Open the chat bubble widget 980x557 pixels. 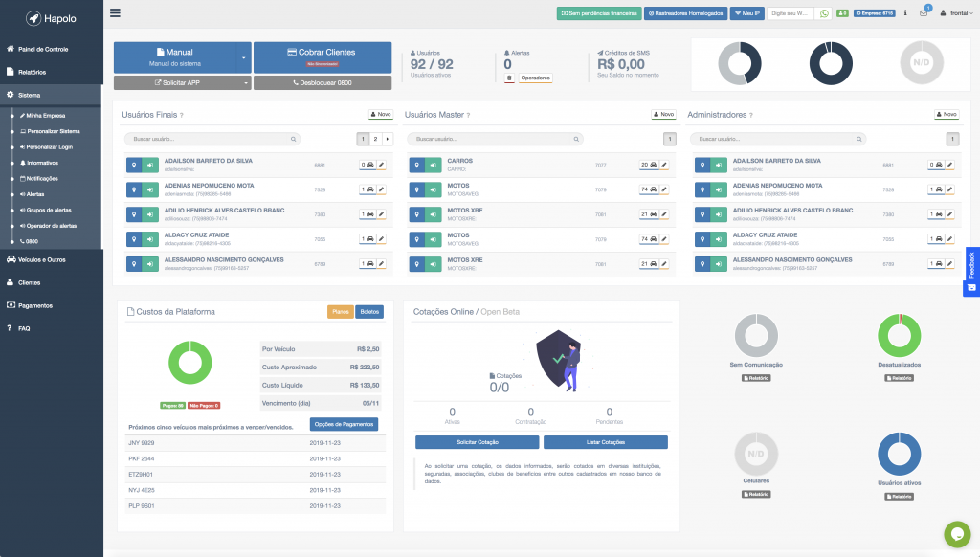pyautogui.click(x=956, y=533)
